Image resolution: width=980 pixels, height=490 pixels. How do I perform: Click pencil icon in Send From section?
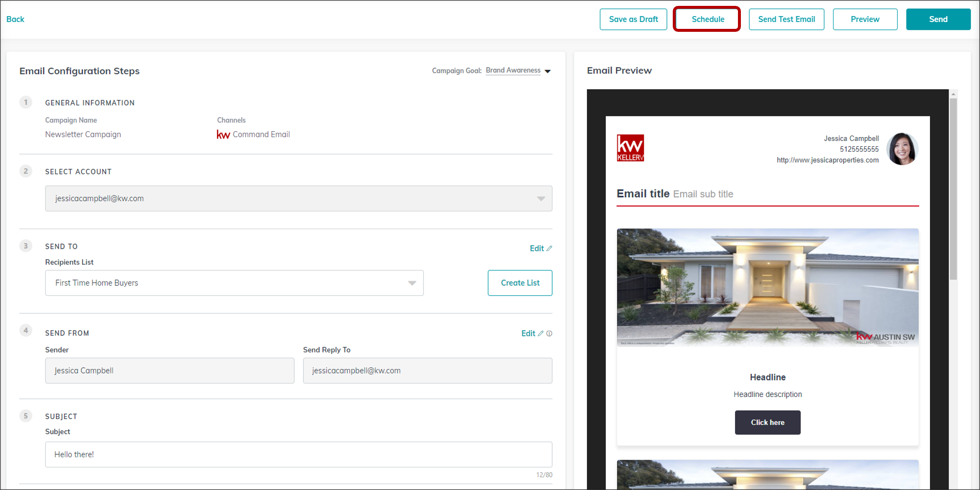pos(540,333)
